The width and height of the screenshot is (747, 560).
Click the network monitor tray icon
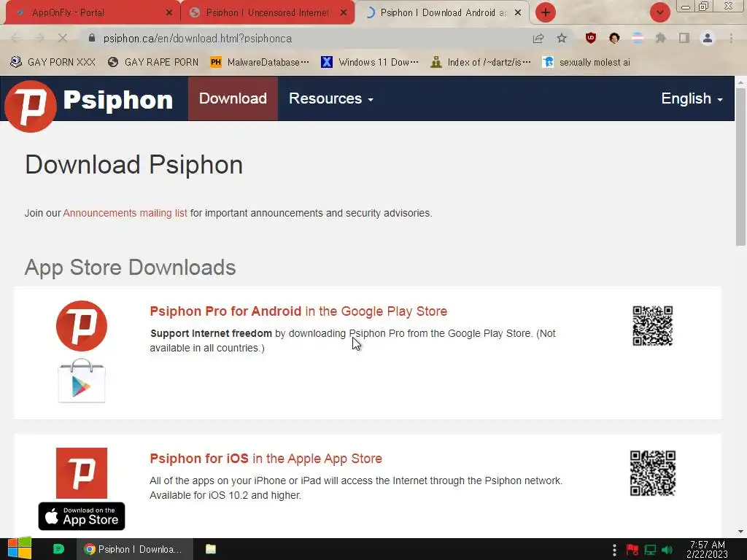pos(650,550)
